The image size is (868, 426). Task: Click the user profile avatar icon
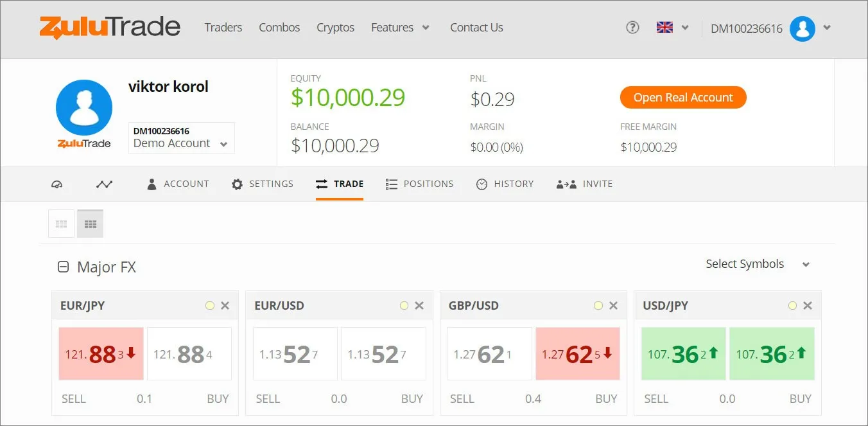pos(802,29)
